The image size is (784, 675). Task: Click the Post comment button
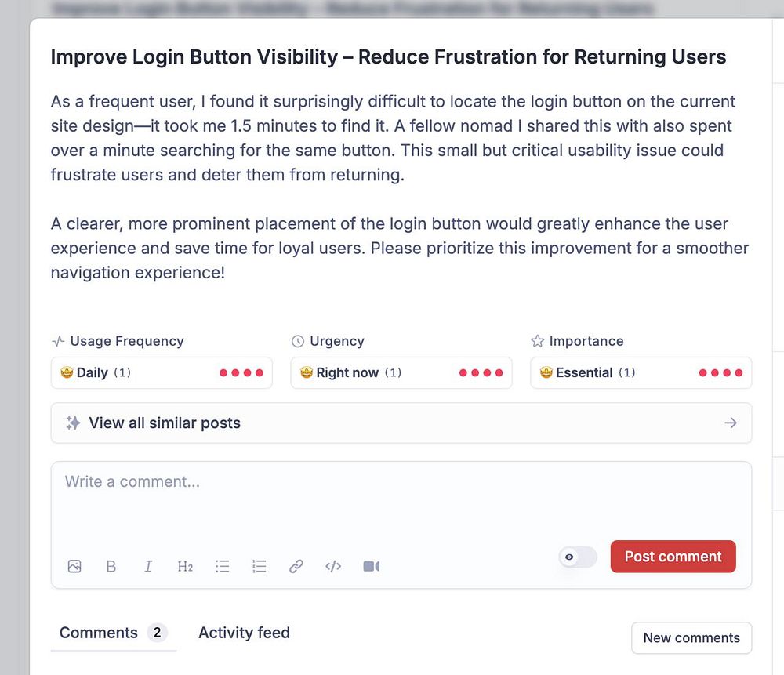[673, 556]
